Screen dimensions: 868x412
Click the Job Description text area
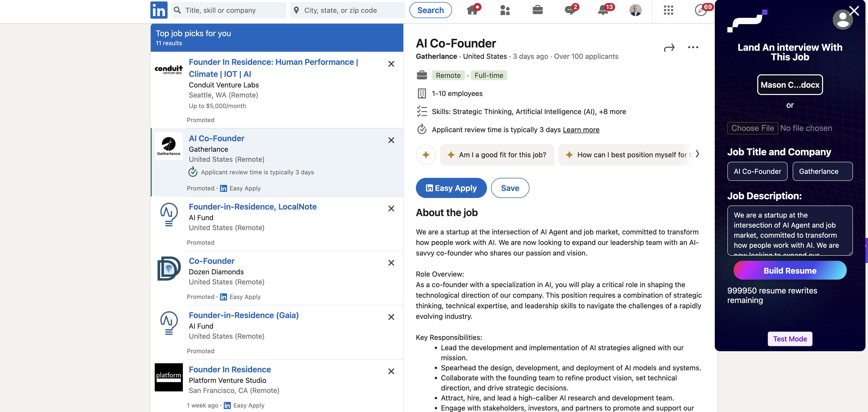pyautogui.click(x=790, y=231)
